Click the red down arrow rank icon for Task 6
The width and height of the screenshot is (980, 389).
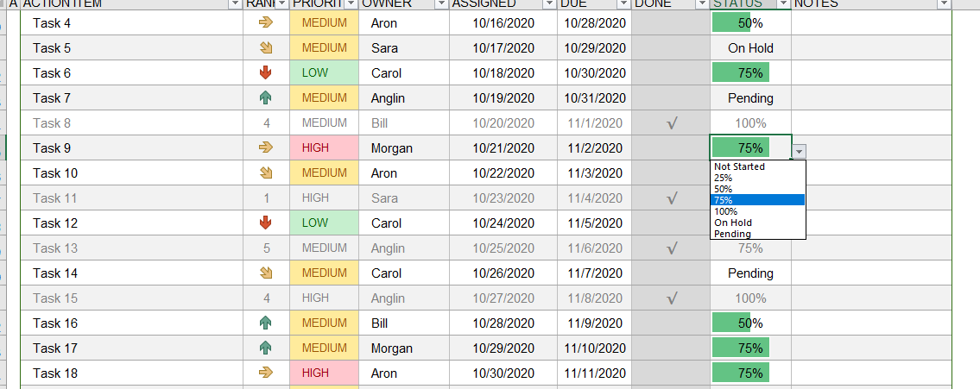tap(266, 73)
